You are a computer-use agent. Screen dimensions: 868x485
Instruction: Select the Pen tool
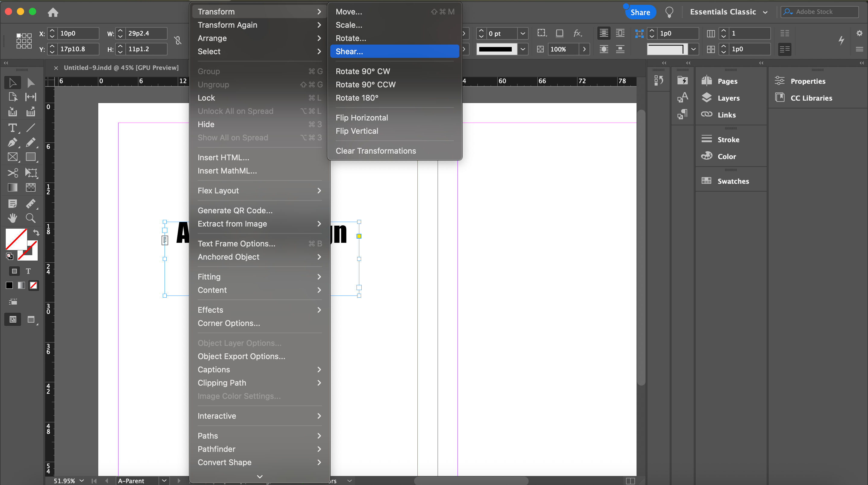12,142
